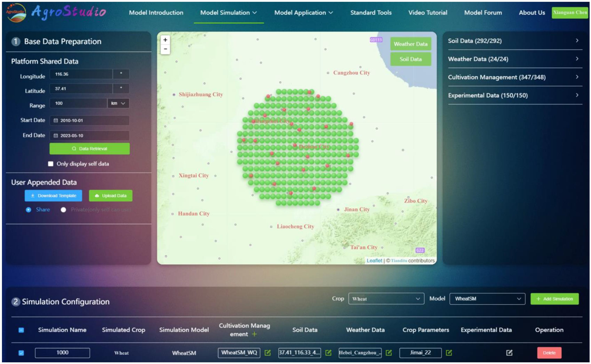The height and width of the screenshot is (364, 591).
Task: Click Handan City label on map
Action: point(194,213)
